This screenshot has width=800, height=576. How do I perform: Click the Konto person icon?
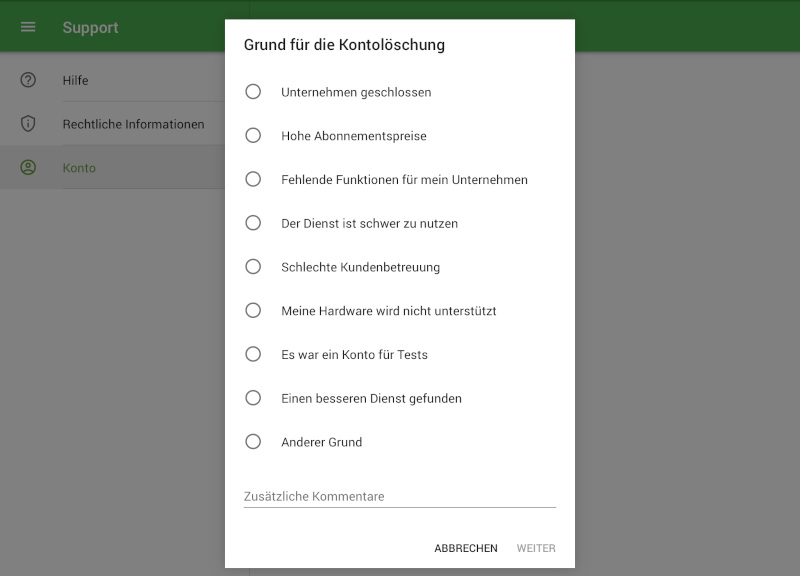pyautogui.click(x=28, y=167)
